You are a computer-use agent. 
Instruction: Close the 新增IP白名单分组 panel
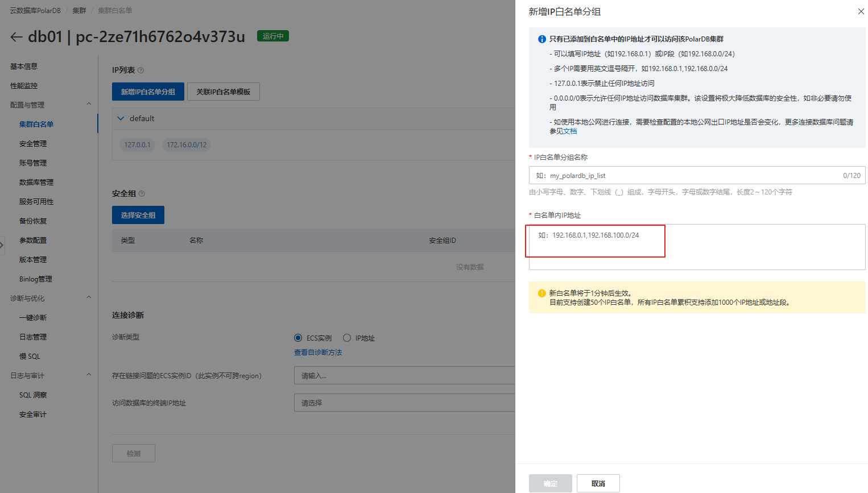861,11
